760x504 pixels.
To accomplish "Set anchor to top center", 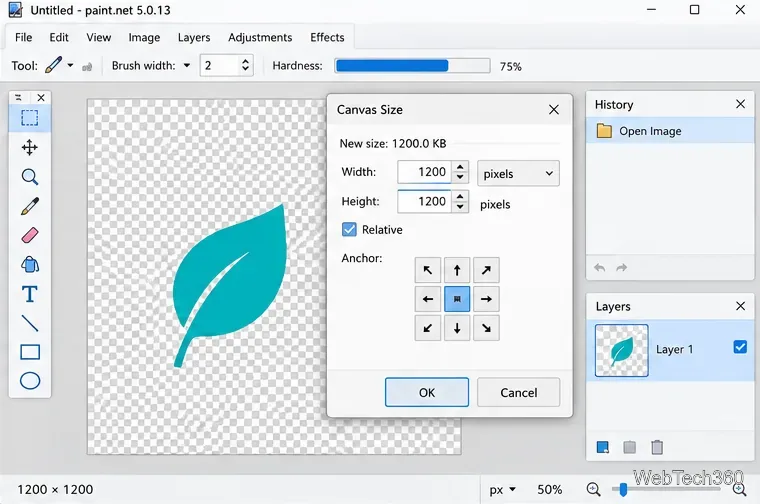I will [457, 270].
